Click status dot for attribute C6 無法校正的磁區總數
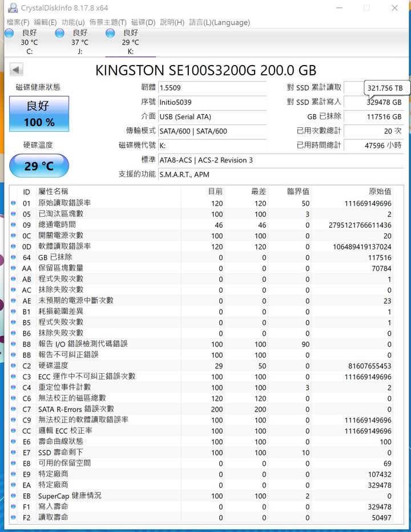411x532 pixels. 13,398
